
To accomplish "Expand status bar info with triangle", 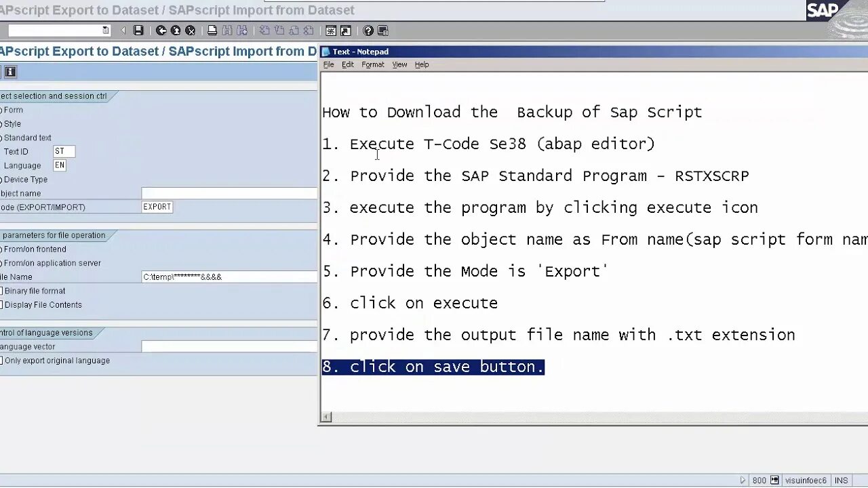I will (x=743, y=481).
